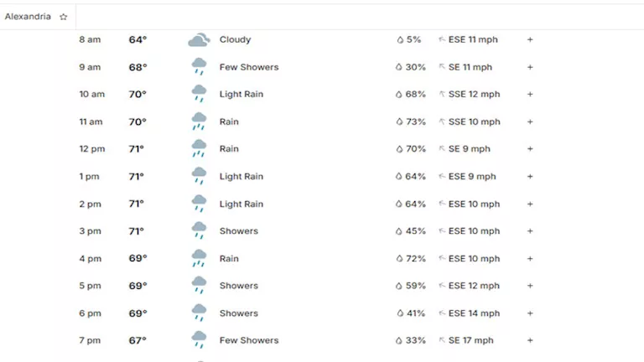The height and width of the screenshot is (362, 644).
Task: Open the 5 pm row plus expander
Action: 530,286
